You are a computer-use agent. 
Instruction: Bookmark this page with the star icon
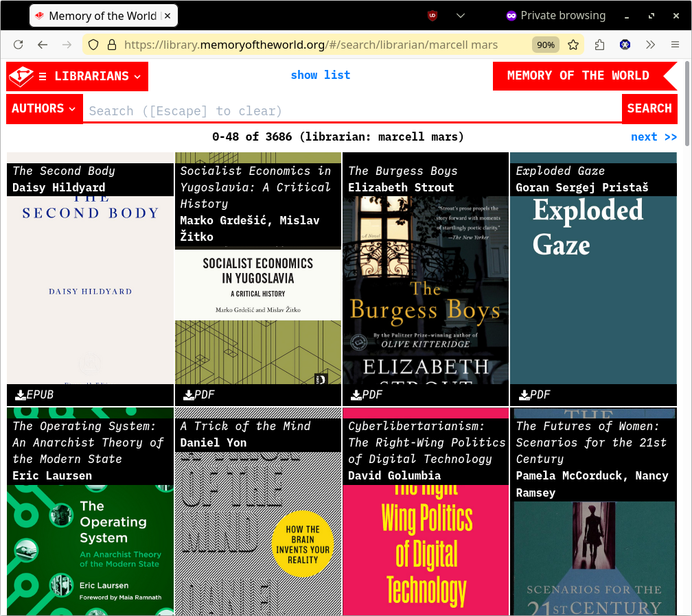[x=573, y=45]
